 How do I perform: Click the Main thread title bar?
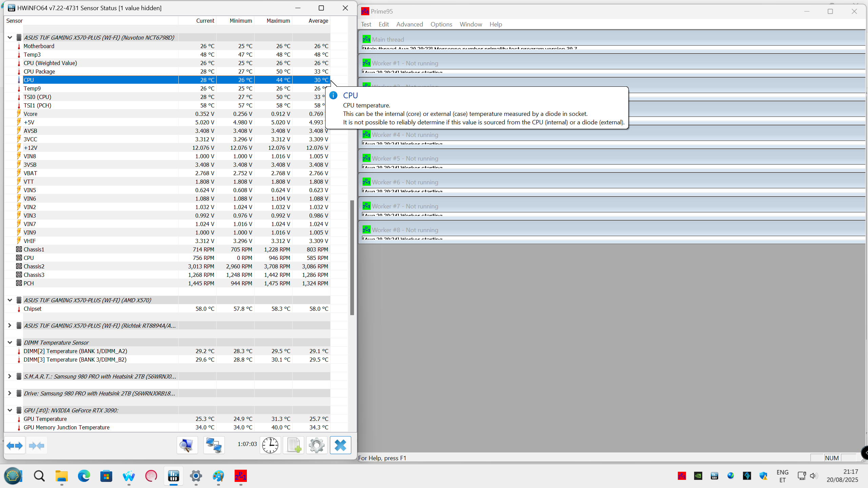(x=612, y=39)
